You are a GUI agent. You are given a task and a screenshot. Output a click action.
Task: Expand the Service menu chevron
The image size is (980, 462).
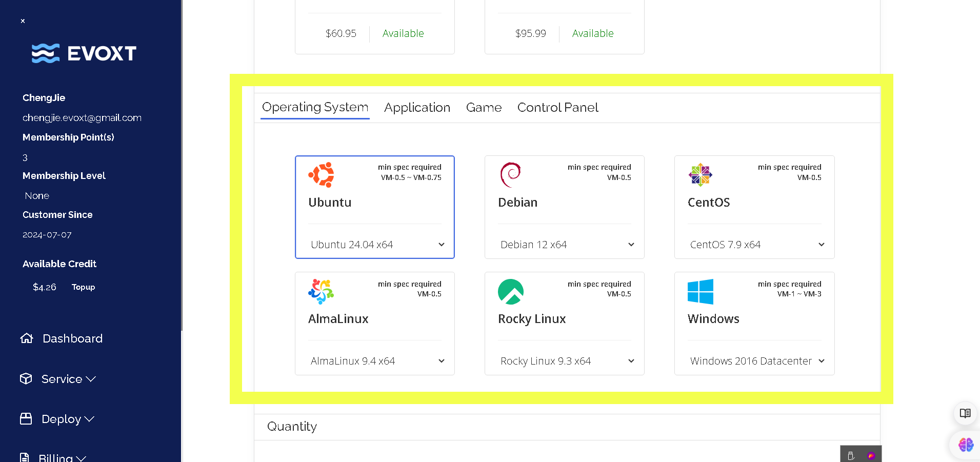click(91, 379)
